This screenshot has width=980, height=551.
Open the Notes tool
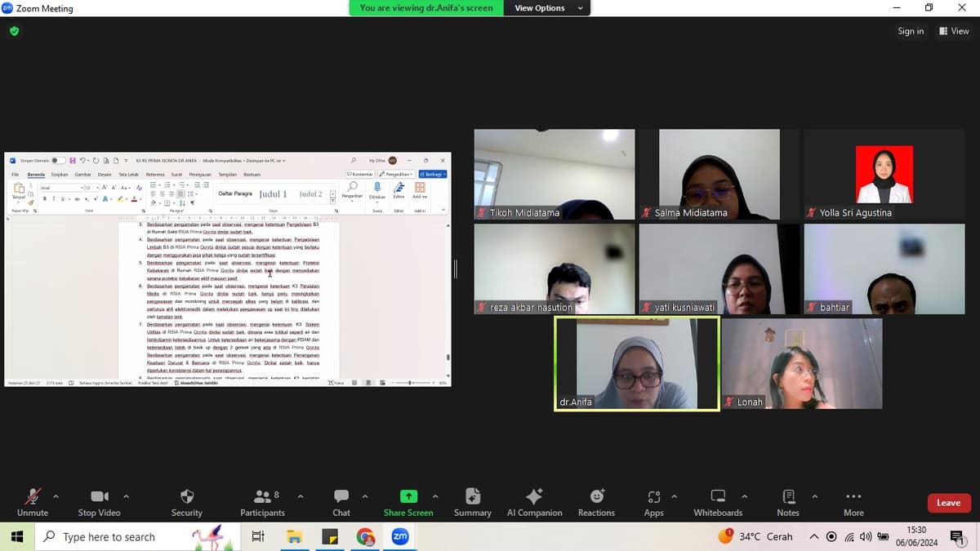[788, 503]
